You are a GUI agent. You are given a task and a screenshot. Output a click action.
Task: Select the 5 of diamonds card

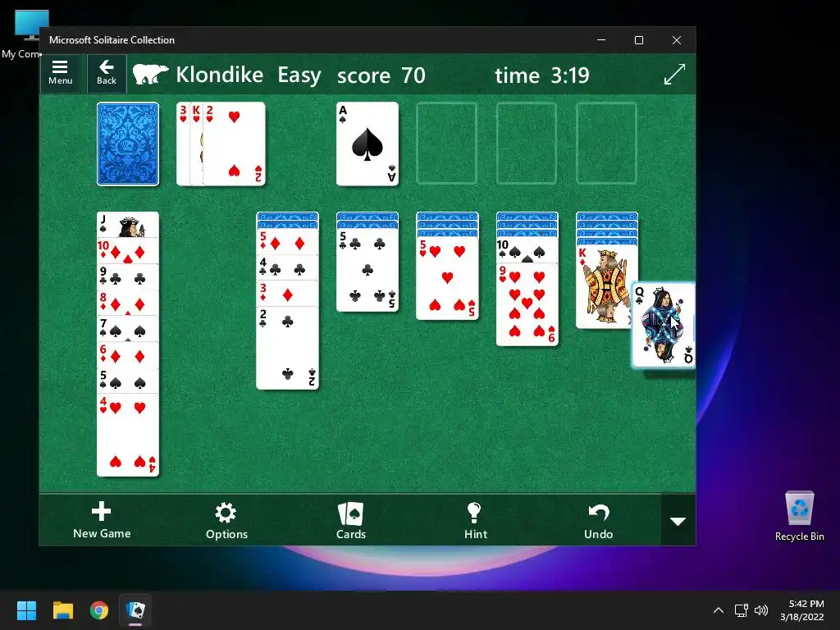click(x=287, y=243)
